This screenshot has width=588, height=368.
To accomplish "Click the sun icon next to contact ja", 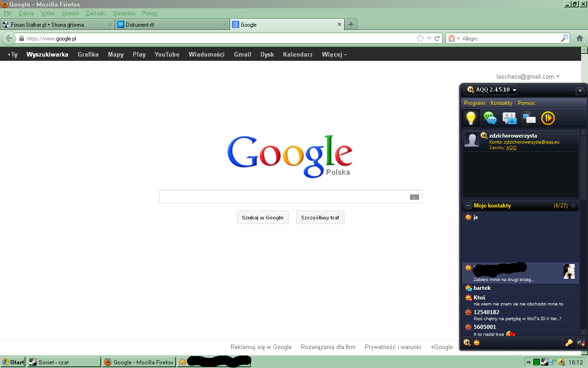I will coord(468,217).
